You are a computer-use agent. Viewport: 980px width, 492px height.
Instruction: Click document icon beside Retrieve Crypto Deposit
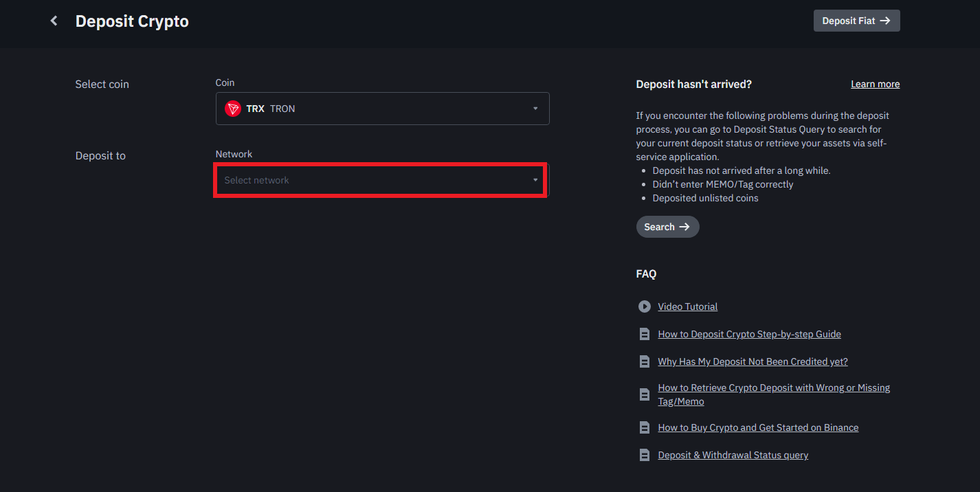pos(644,394)
